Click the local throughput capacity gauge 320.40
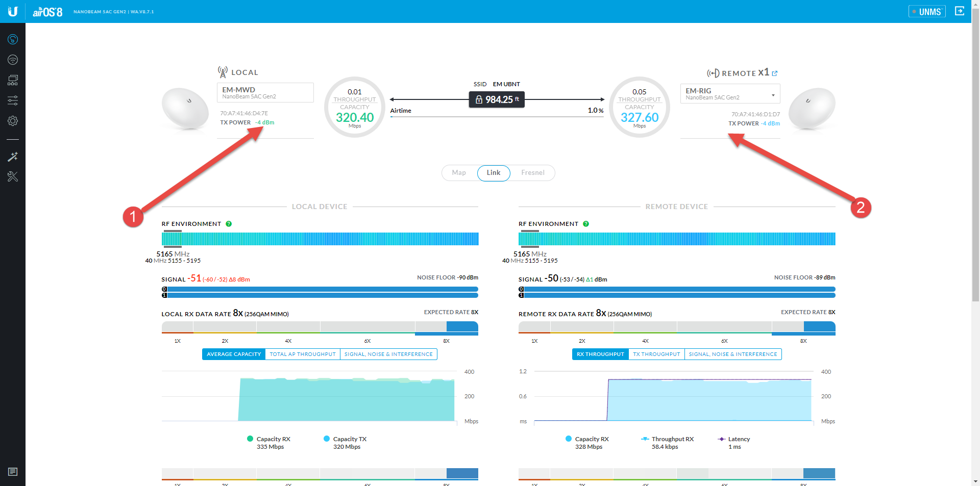 click(x=355, y=107)
